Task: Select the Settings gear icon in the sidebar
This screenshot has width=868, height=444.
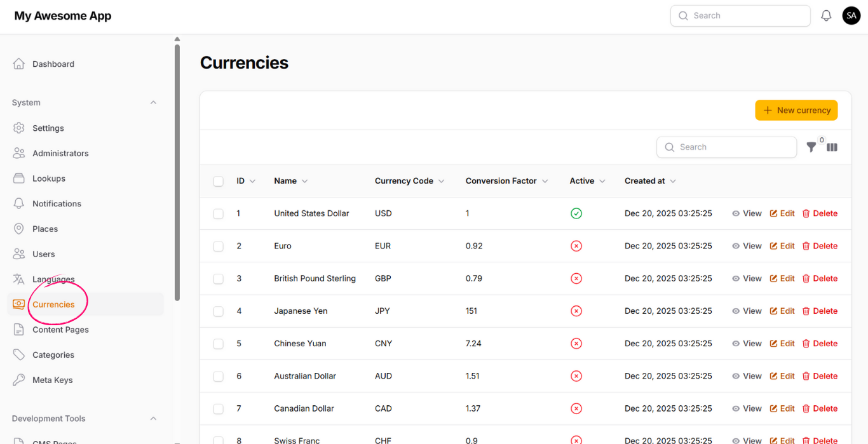Action: coord(18,128)
